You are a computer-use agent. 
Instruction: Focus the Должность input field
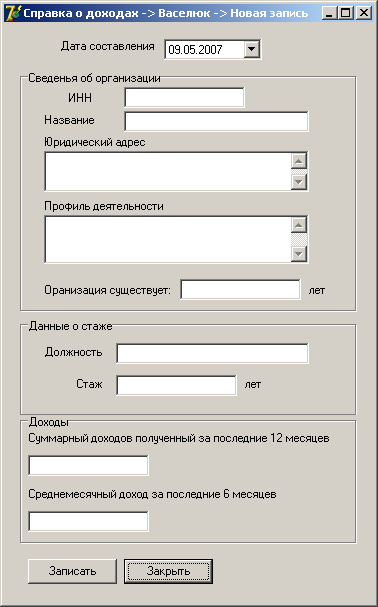pyautogui.click(x=213, y=353)
